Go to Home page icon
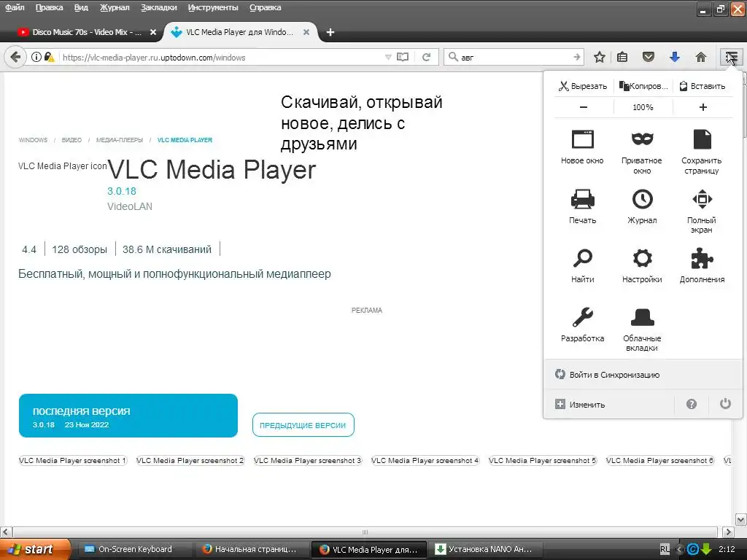The height and width of the screenshot is (560, 747). tap(701, 58)
